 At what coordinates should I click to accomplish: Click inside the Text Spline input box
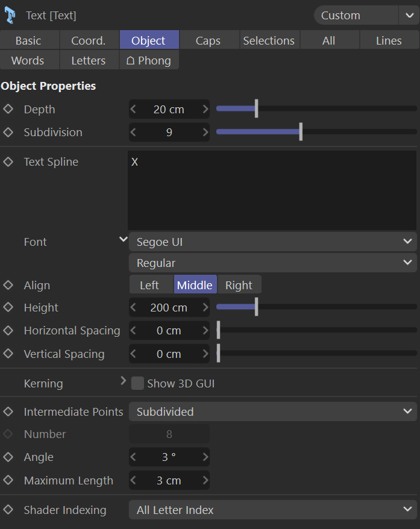(271, 190)
